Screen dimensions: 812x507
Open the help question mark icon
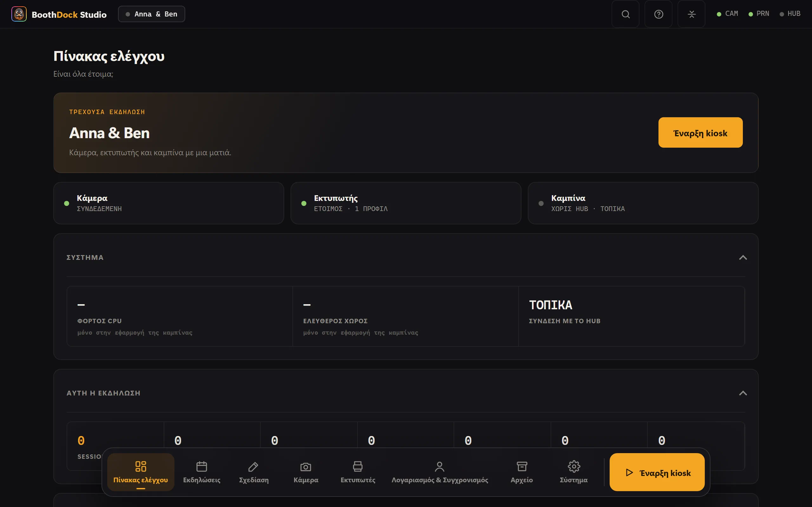point(658,14)
